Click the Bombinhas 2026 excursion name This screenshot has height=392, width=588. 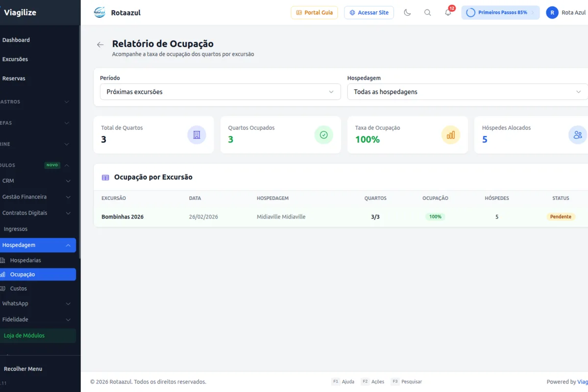point(122,217)
